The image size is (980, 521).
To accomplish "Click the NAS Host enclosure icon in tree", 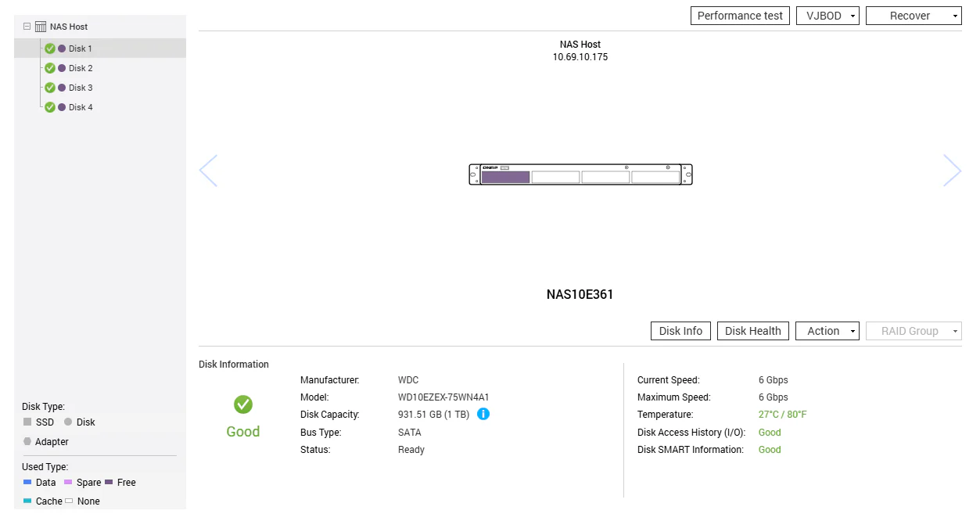I will [41, 27].
